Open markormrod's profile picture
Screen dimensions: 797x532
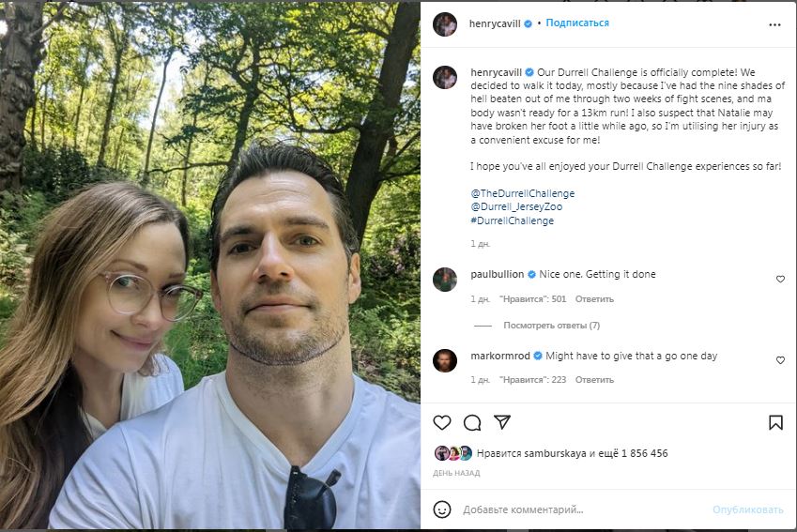click(x=445, y=360)
